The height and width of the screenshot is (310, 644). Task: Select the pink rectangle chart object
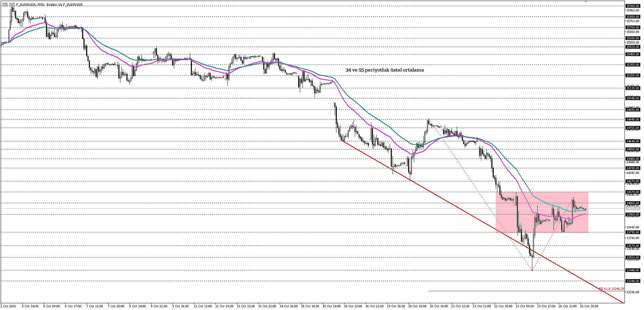(542, 212)
